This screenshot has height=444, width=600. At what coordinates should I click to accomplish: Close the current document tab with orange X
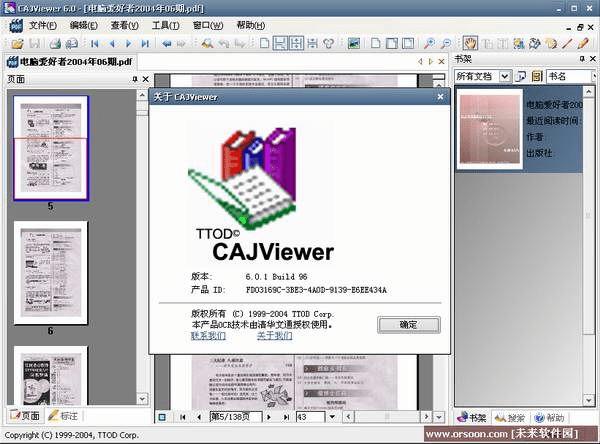(x=441, y=61)
